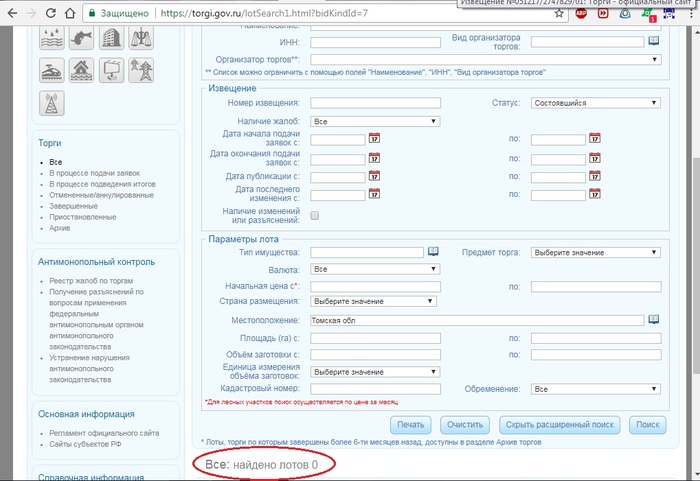700x481 pixels.
Task: Open the Предмет торга dropdown
Action: [x=596, y=253]
